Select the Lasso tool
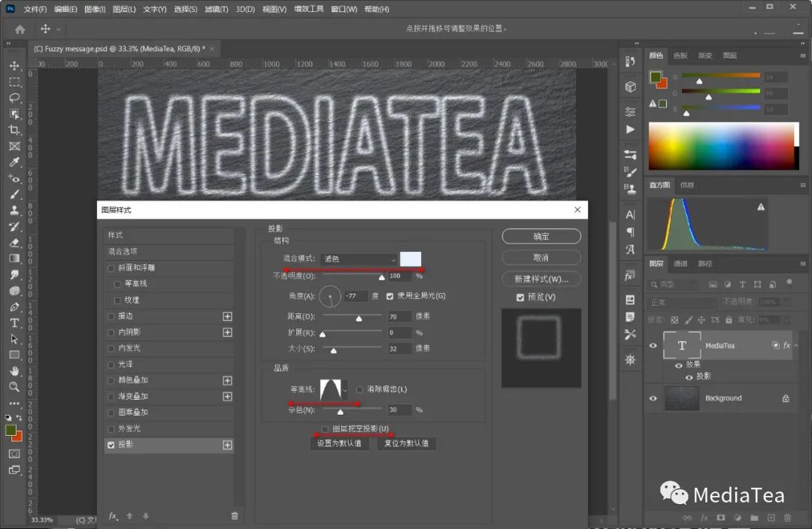 click(14, 98)
